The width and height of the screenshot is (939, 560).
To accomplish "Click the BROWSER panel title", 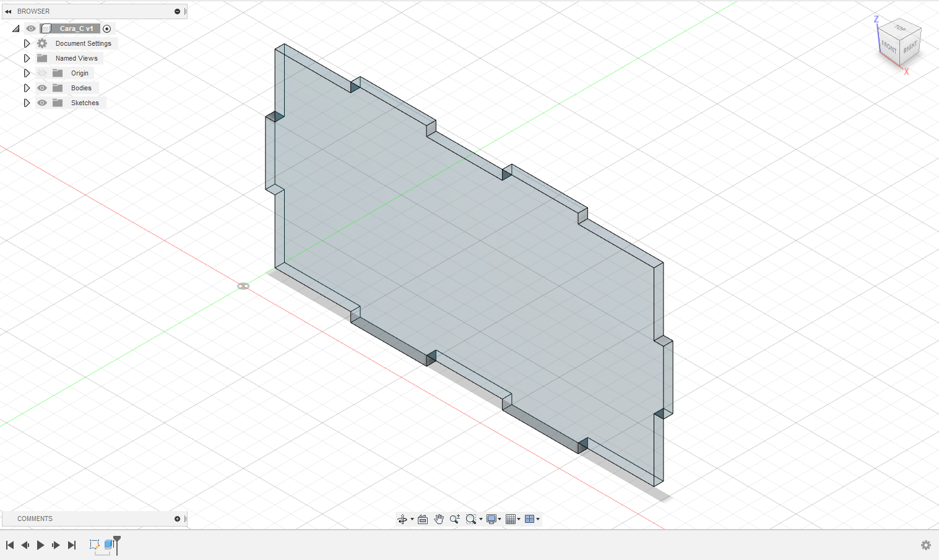I will [x=33, y=11].
